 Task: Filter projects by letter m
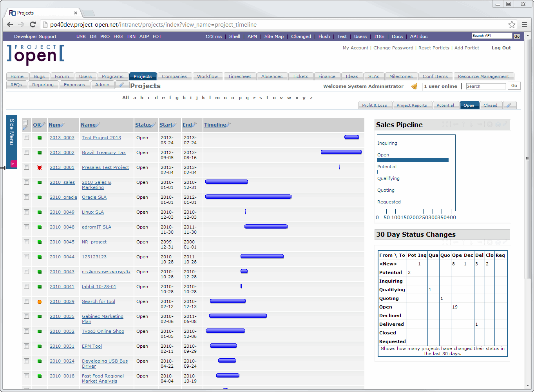click(217, 98)
